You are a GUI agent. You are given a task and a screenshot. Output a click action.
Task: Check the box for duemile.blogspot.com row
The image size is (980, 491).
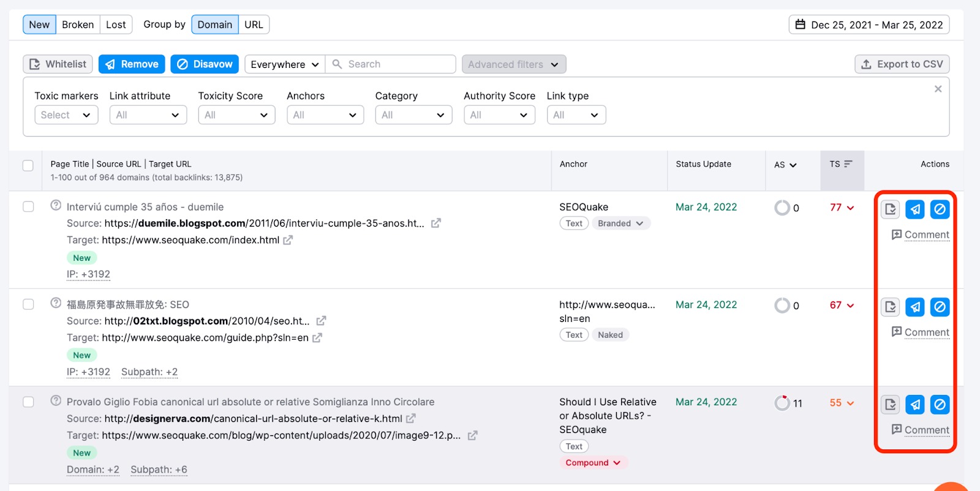[28, 207]
